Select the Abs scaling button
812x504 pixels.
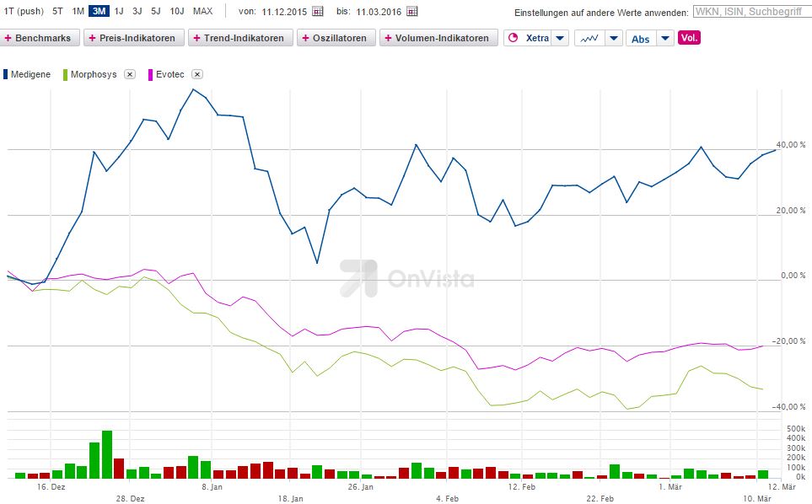point(641,38)
